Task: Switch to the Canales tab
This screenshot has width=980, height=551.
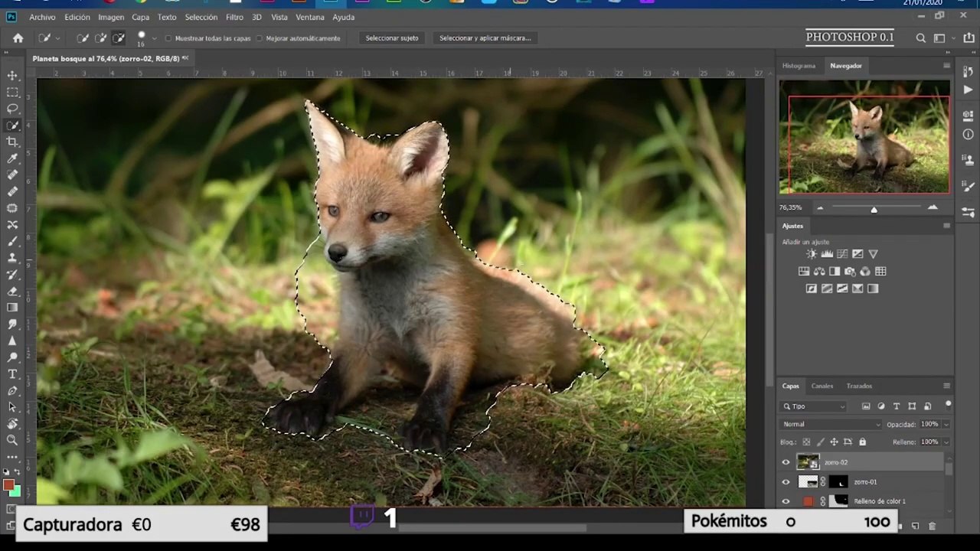Action: 822,386
